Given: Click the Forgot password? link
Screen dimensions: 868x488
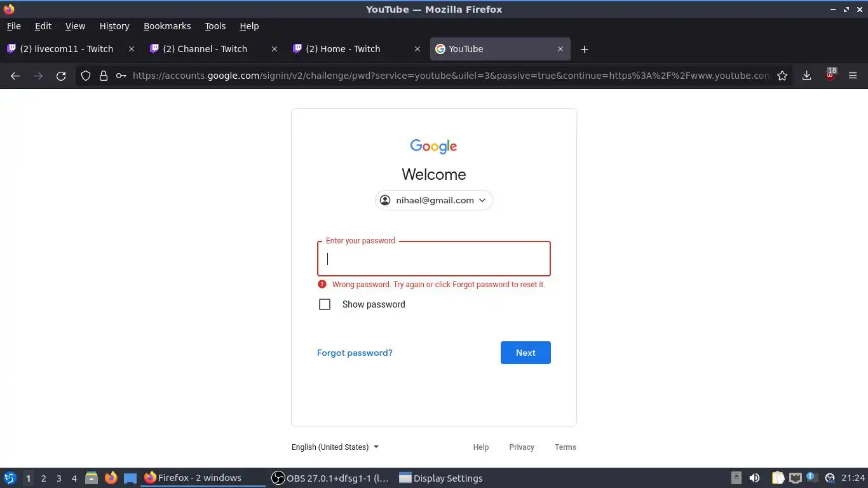Looking at the screenshot, I should (355, 353).
